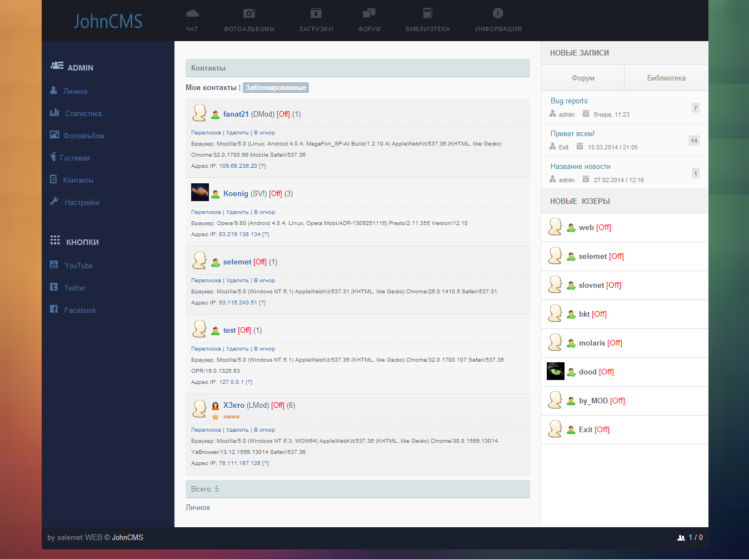
Task: Open the Photo albums camera icon
Action: point(249,13)
